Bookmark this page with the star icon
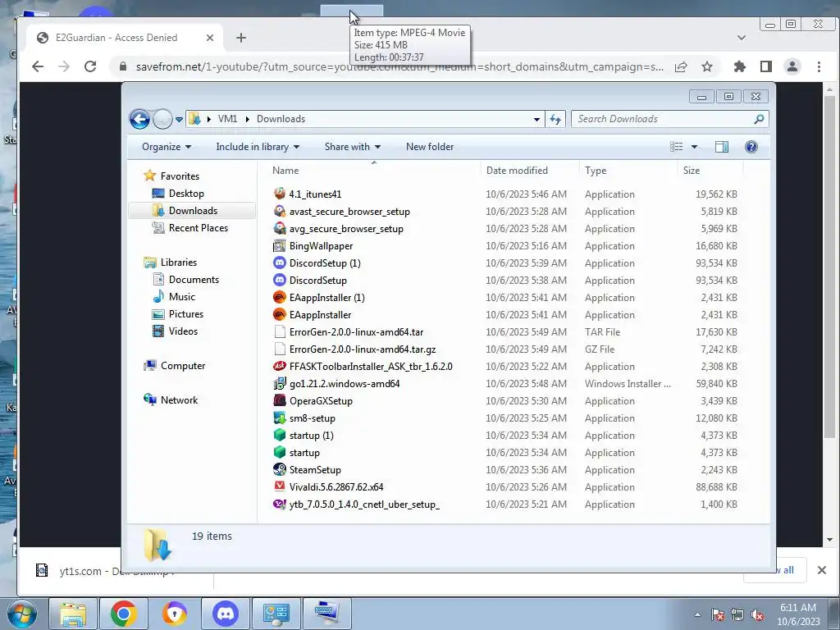Image resolution: width=840 pixels, height=630 pixels. 707,66
